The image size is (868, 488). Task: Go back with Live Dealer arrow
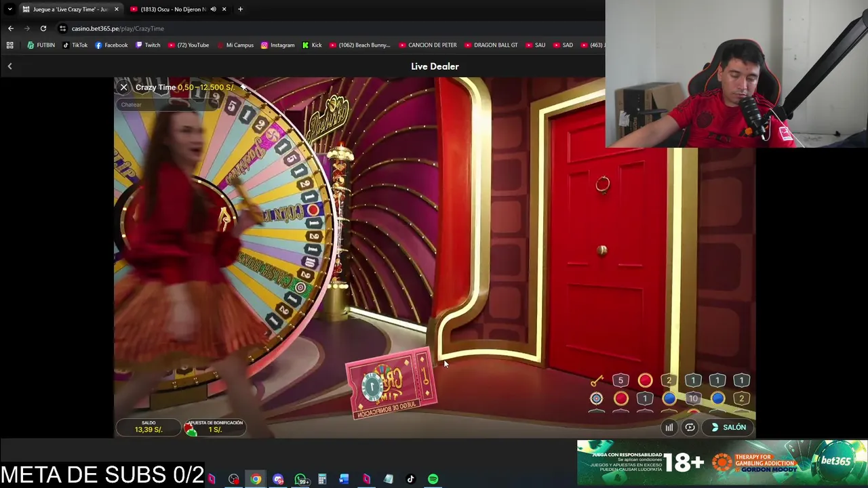click(9, 66)
